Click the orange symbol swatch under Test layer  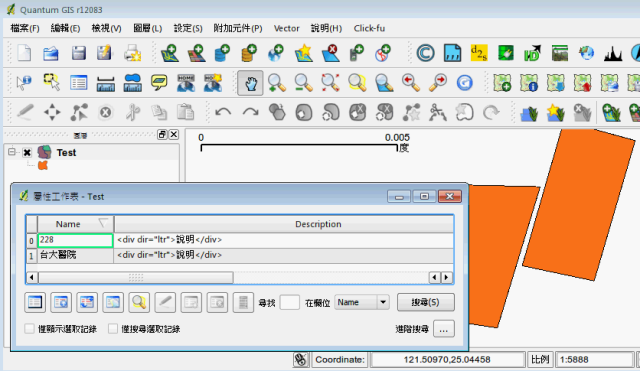(x=43, y=165)
